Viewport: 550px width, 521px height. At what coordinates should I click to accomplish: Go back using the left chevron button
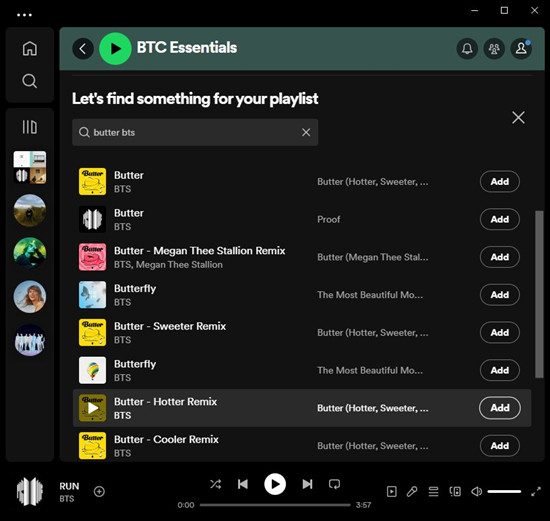[x=83, y=48]
